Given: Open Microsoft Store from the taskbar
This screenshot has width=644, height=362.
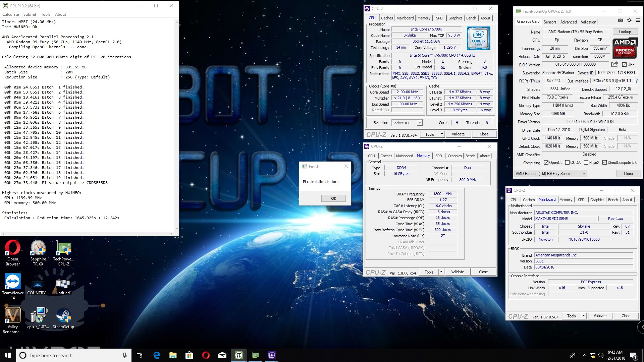Looking at the screenshot, I should (x=190, y=355).
